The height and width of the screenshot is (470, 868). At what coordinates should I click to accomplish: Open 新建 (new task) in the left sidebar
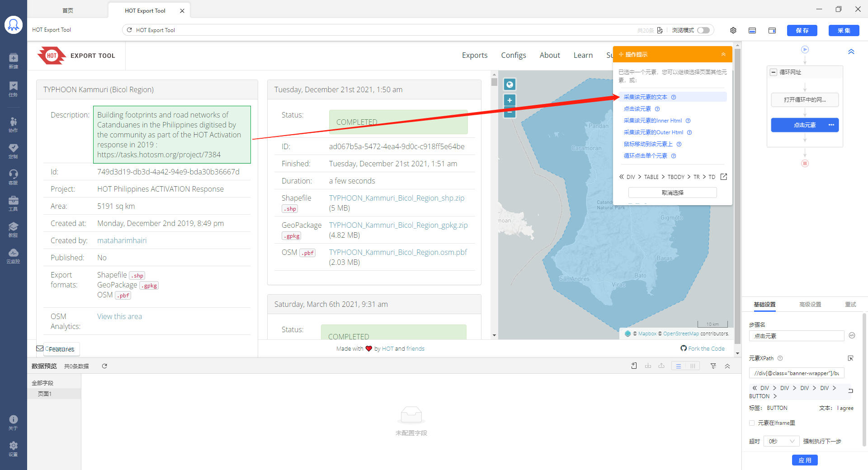pos(14,61)
